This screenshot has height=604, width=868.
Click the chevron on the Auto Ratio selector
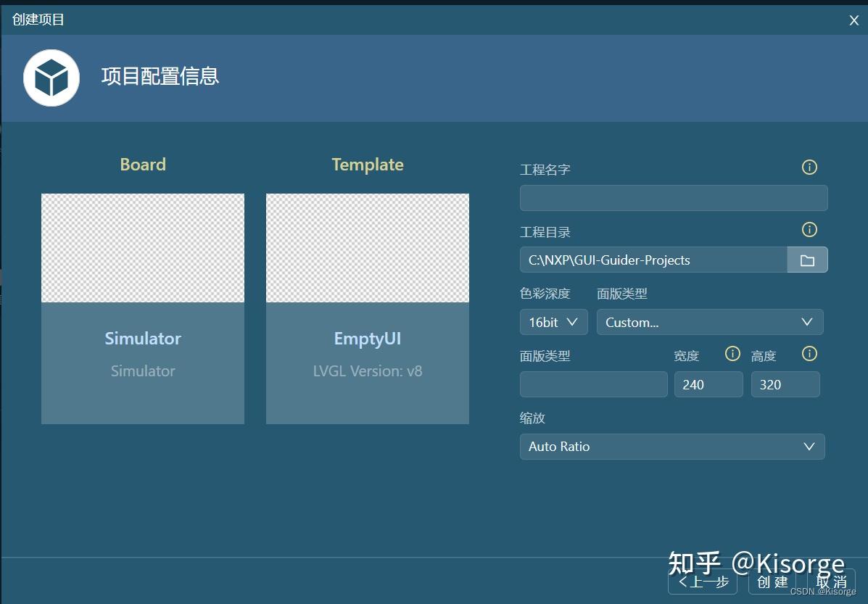tap(809, 447)
